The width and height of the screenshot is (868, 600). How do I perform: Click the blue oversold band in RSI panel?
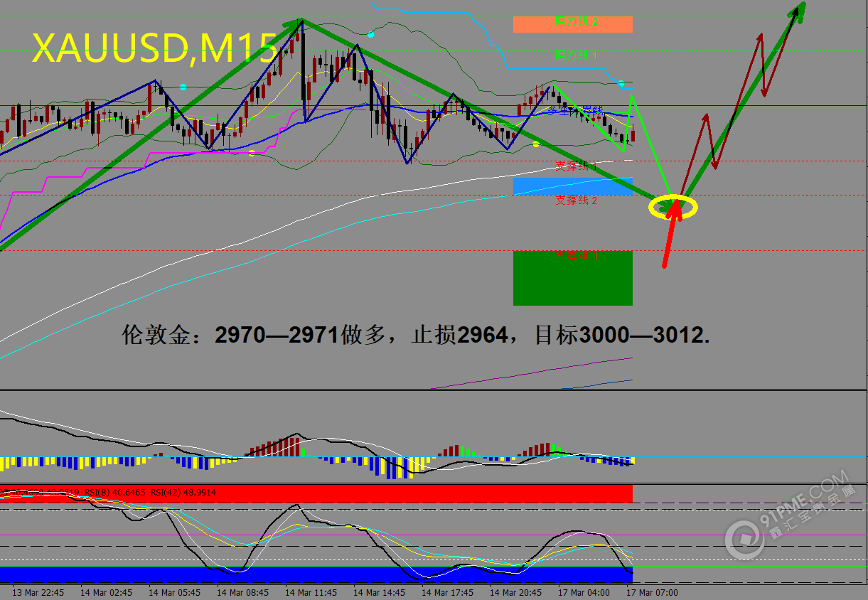pyautogui.click(x=316, y=575)
